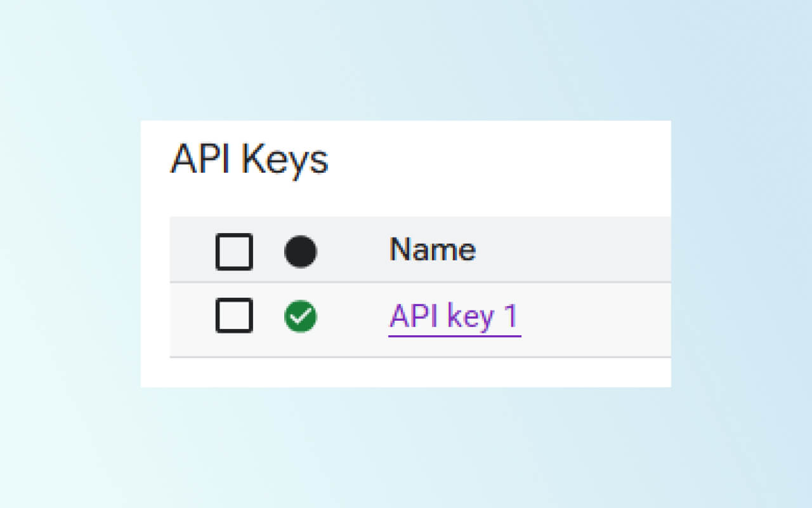Enable the checkbox left of green status icon
The image size is (812, 508).
coord(234,315)
